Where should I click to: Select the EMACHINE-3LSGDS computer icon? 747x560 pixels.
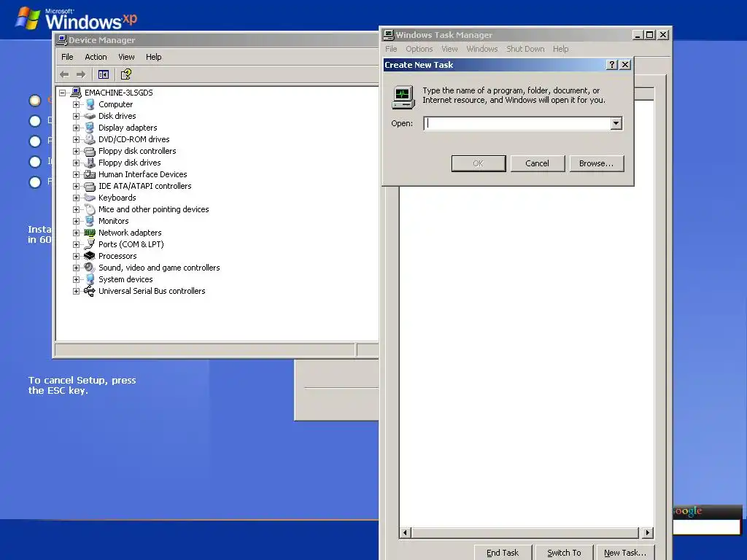click(x=76, y=93)
